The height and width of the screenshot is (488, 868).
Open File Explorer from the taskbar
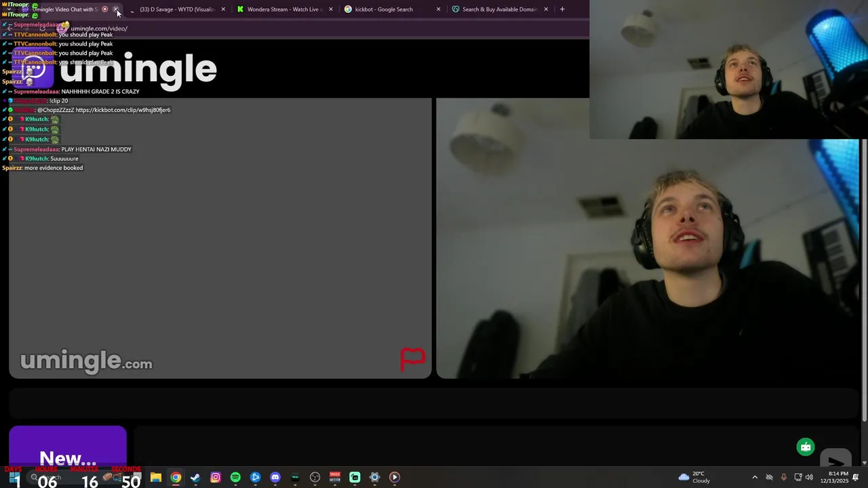156,477
